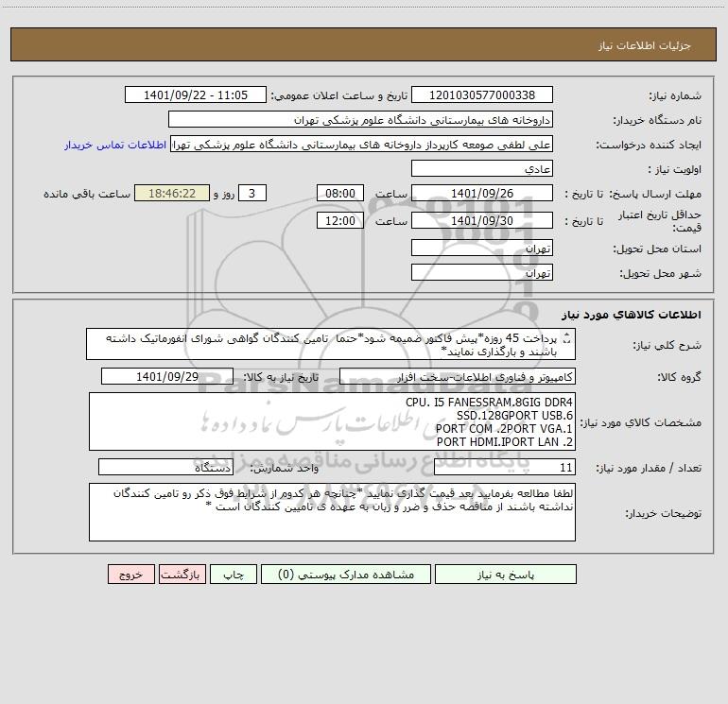Click the تعداد / مقدار مورد نیاز label

[x=649, y=469]
